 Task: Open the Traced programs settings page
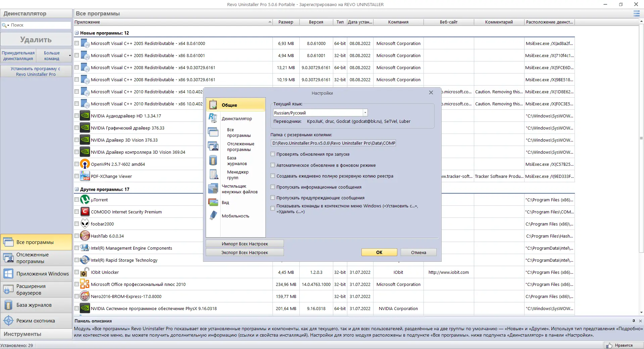coord(241,147)
